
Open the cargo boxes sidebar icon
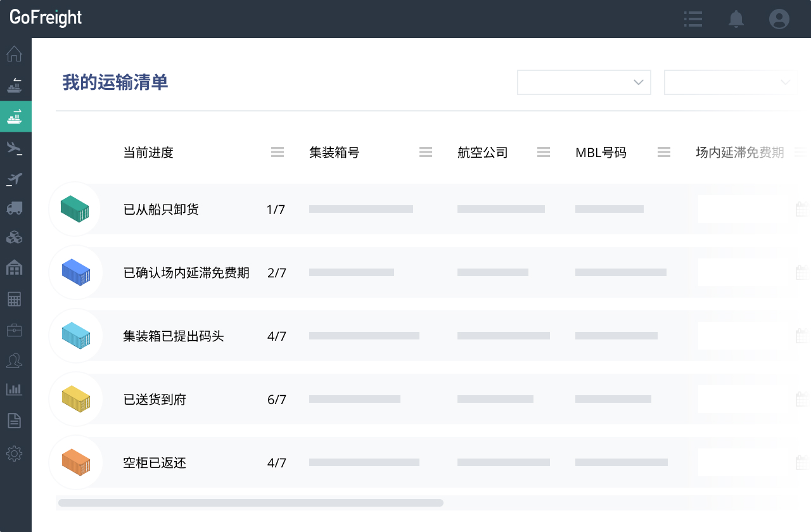point(15,237)
